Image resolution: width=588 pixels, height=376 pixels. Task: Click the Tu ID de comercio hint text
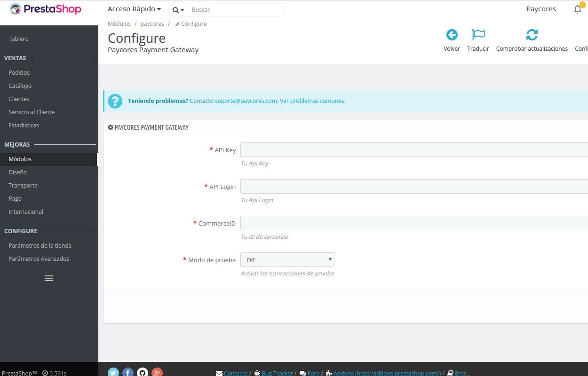click(264, 237)
